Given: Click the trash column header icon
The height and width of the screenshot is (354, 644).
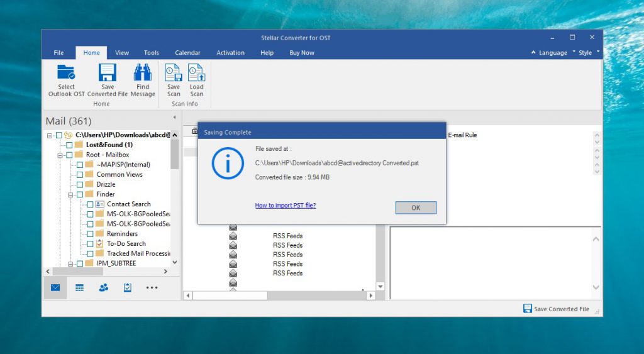Looking at the screenshot, I should 195,131.
